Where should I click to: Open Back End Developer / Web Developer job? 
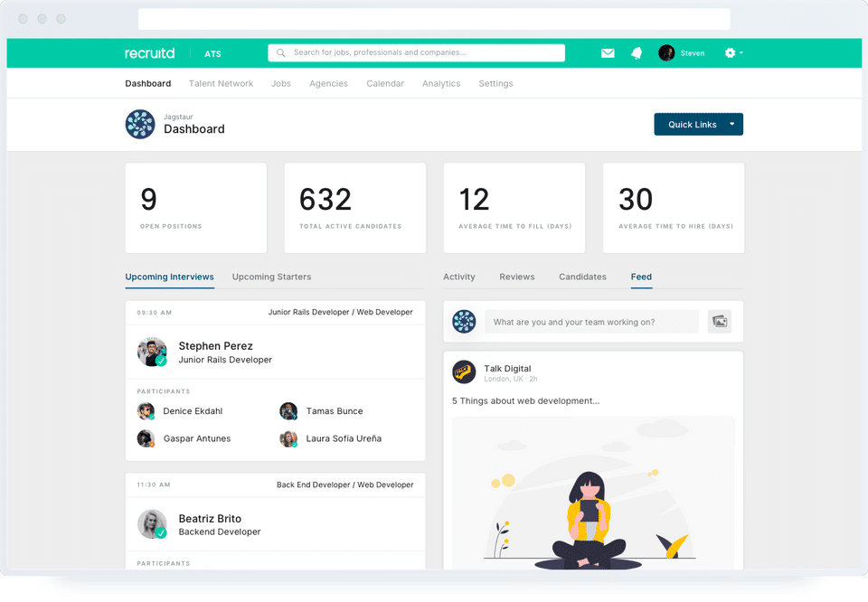click(x=344, y=484)
